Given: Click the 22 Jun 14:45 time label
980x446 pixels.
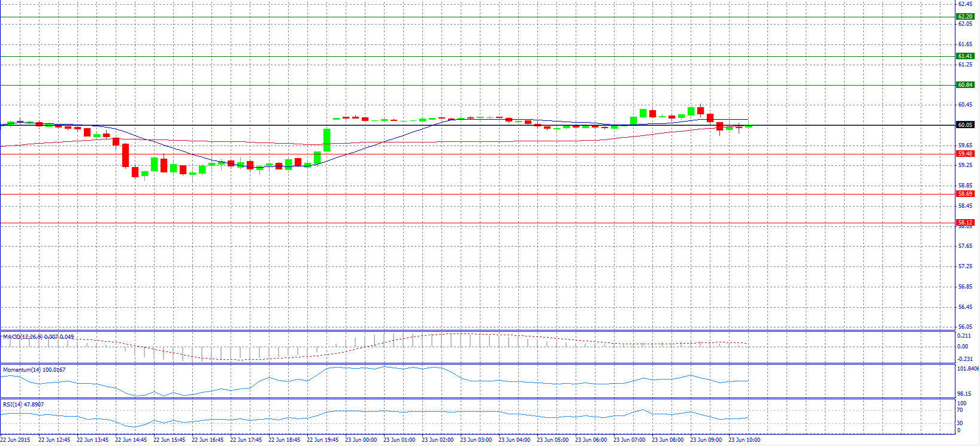Looking at the screenshot, I should [131, 440].
